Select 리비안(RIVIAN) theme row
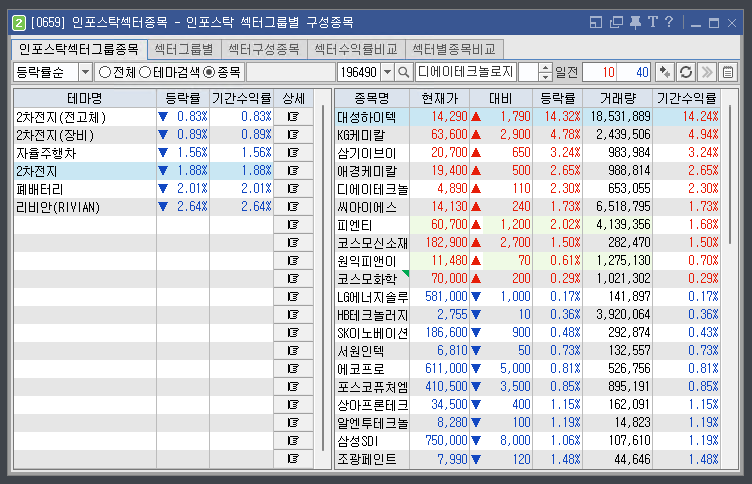Image resolution: width=752 pixels, height=484 pixels. 163,207
